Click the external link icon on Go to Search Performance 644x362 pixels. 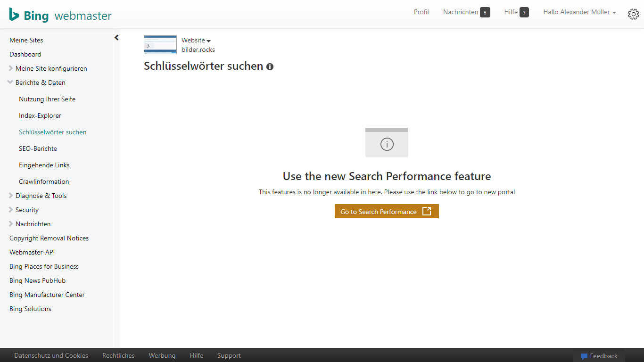point(427,211)
